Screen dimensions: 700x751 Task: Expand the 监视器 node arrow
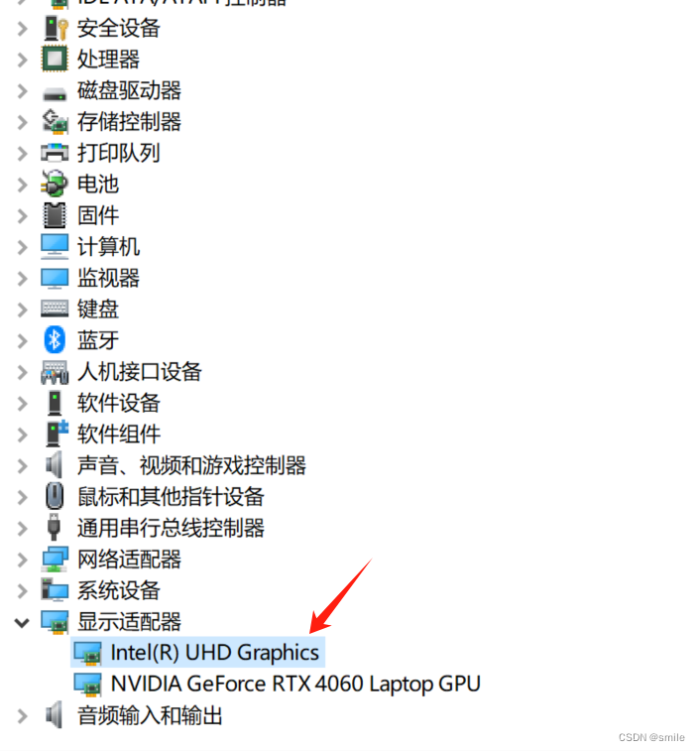22,279
